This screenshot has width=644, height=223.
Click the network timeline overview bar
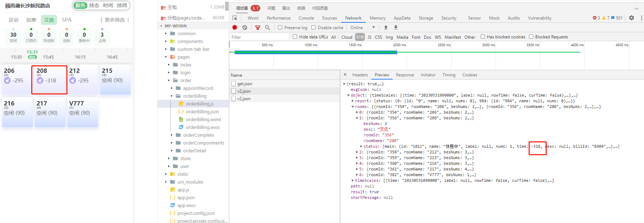point(316,52)
